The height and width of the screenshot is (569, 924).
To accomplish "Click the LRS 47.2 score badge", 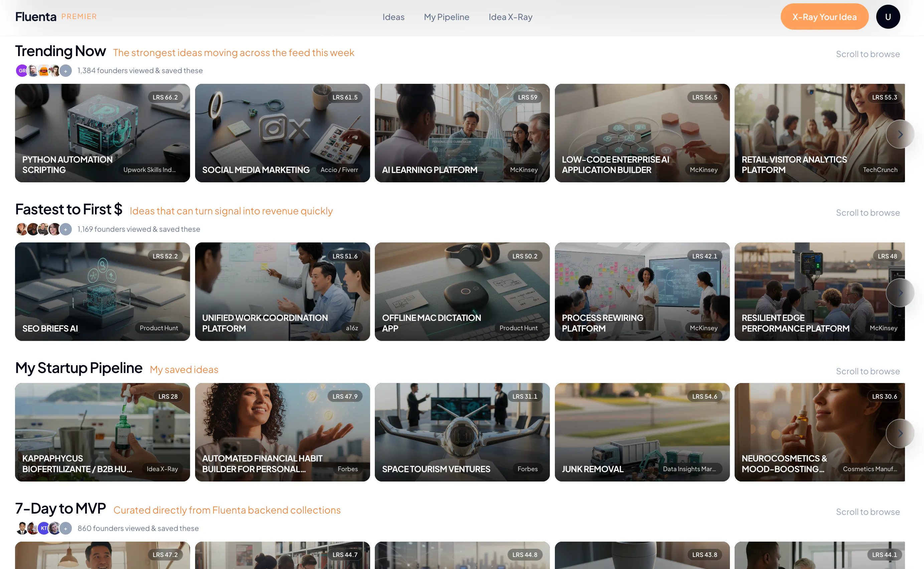I will point(165,555).
